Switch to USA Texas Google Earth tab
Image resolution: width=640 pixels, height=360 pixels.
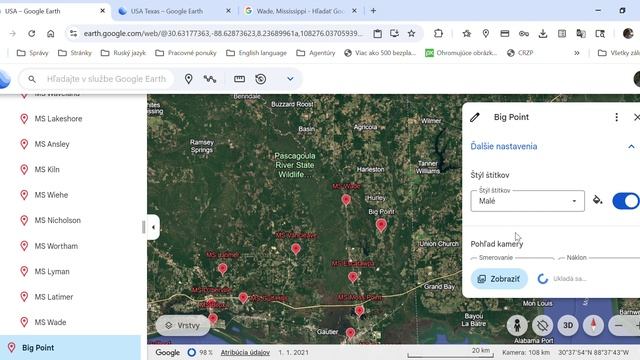click(167, 11)
